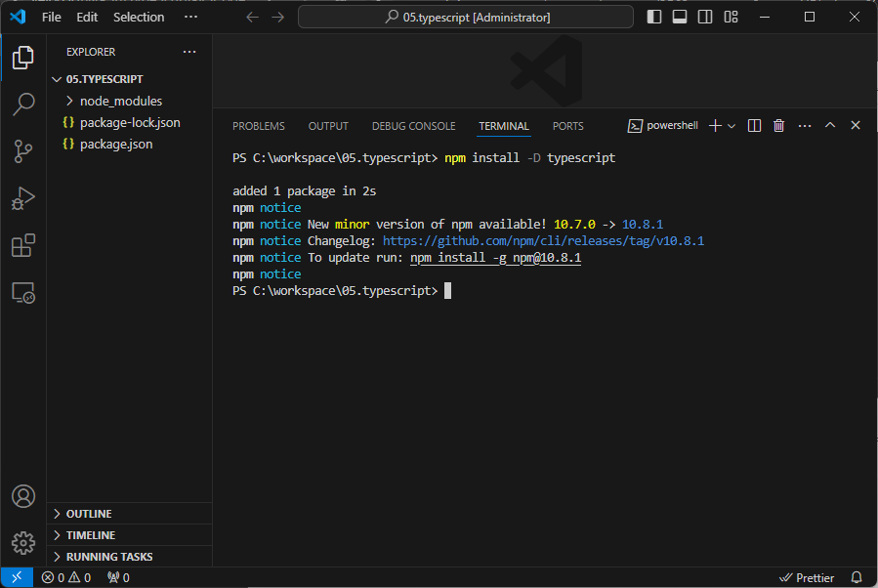Image resolution: width=878 pixels, height=588 pixels.
Task: Open the Accounts menu icon
Action: [23, 496]
